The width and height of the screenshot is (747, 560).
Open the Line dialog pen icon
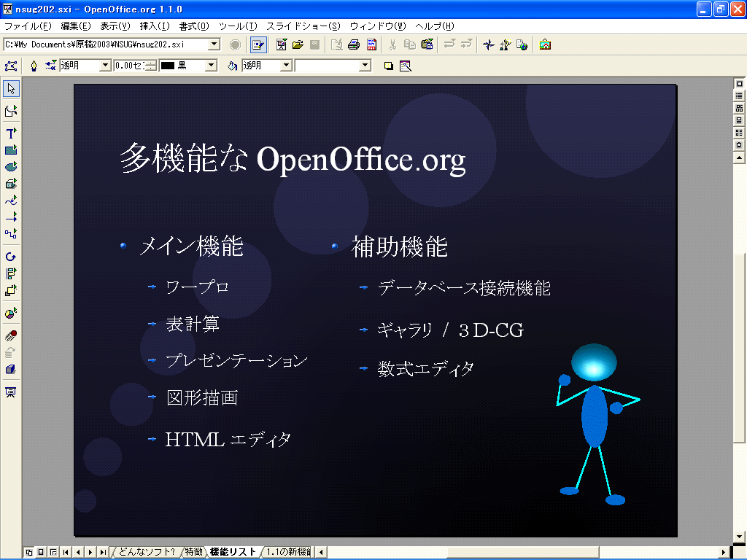click(x=34, y=66)
